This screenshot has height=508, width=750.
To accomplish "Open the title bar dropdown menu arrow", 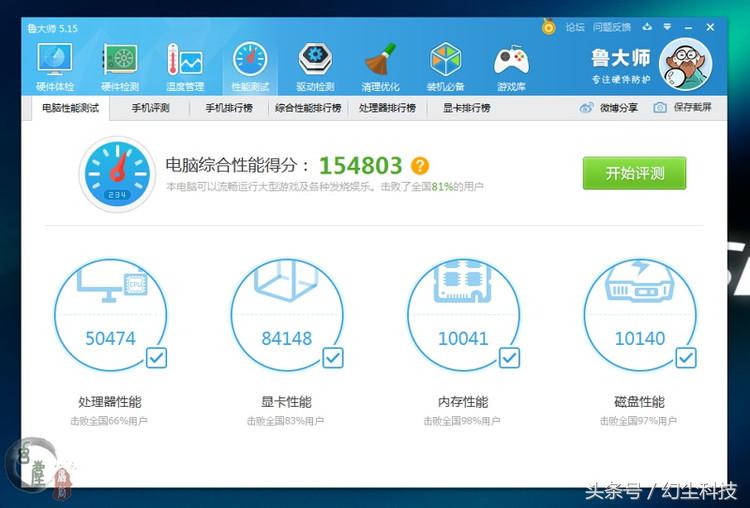I will 667,27.
